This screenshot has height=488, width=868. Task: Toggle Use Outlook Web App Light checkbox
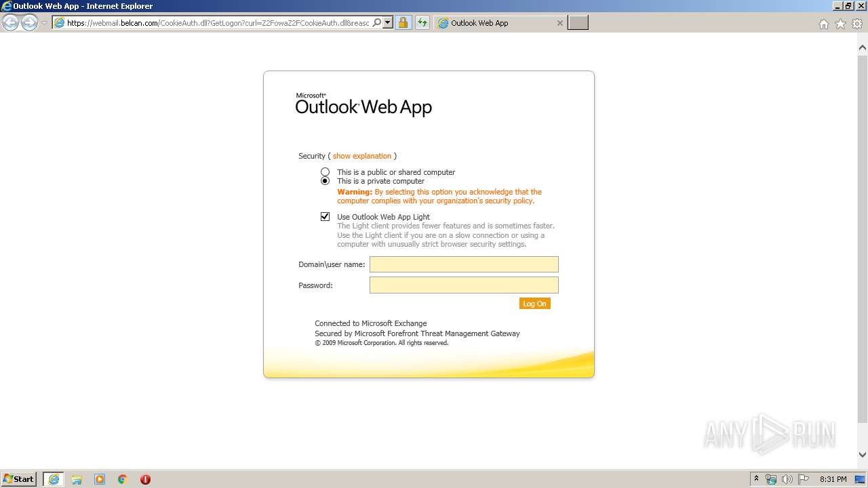click(x=325, y=217)
